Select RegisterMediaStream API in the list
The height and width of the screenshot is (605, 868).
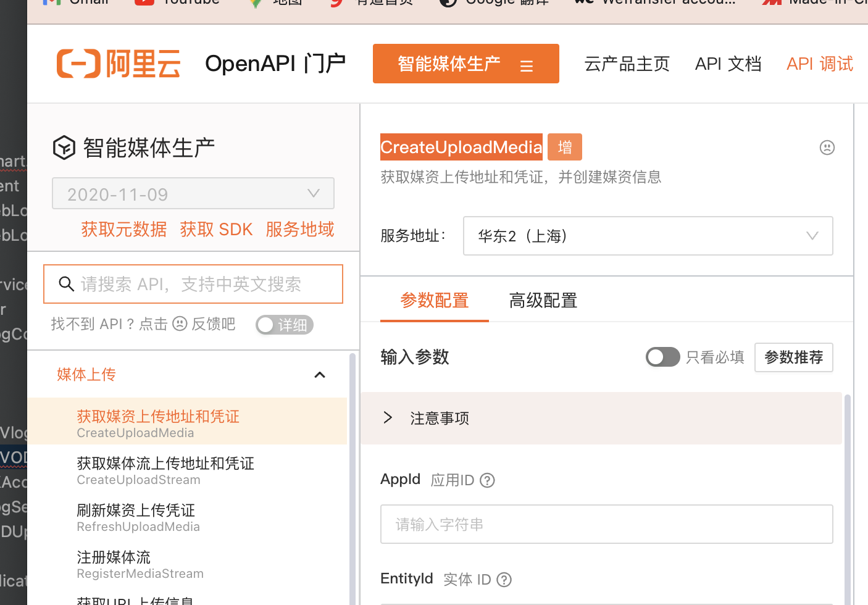[x=187, y=564]
